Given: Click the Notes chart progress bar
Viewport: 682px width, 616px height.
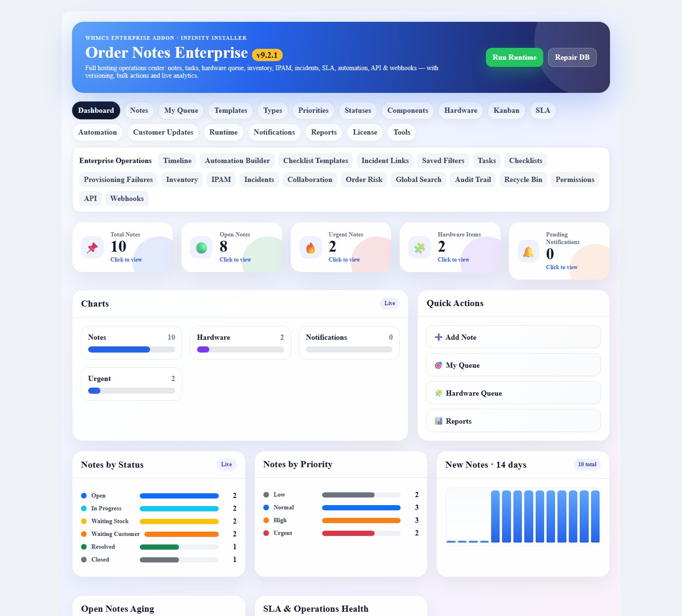Looking at the screenshot, I should tap(132, 350).
